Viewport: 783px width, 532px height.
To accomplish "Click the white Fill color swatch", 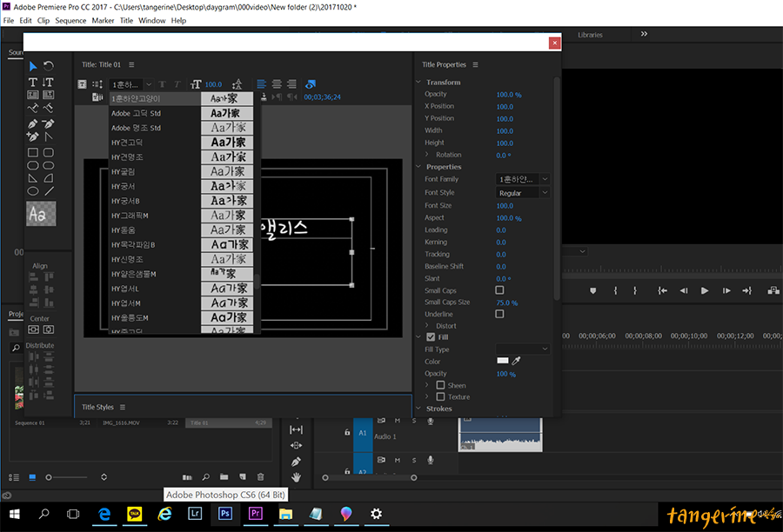I will [x=502, y=361].
